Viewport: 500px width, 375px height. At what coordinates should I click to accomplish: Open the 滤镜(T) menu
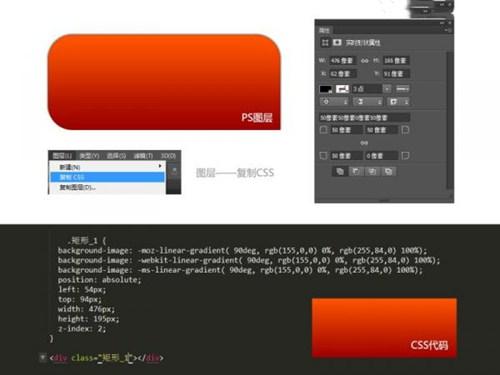(x=143, y=156)
